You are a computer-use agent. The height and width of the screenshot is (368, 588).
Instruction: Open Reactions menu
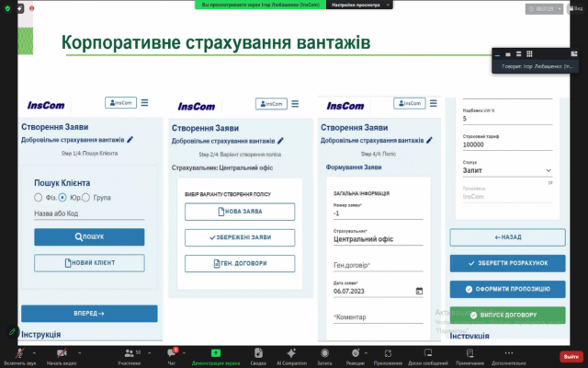point(356,353)
